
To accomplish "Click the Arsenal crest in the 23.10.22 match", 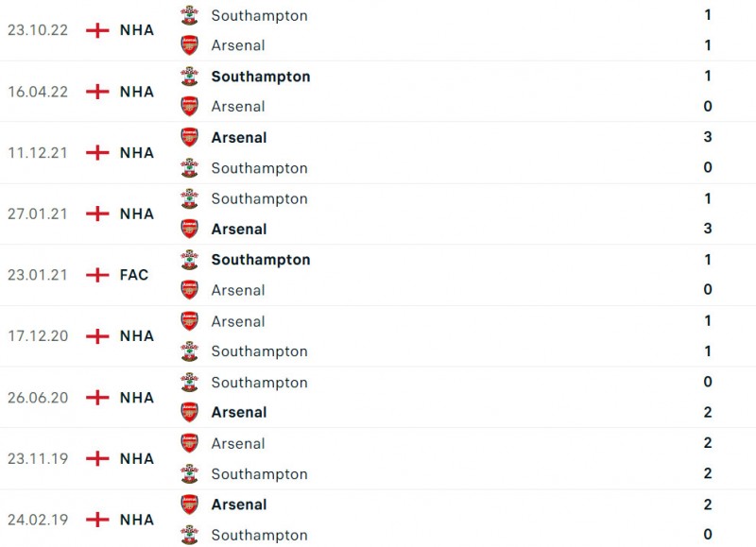I will click(190, 45).
